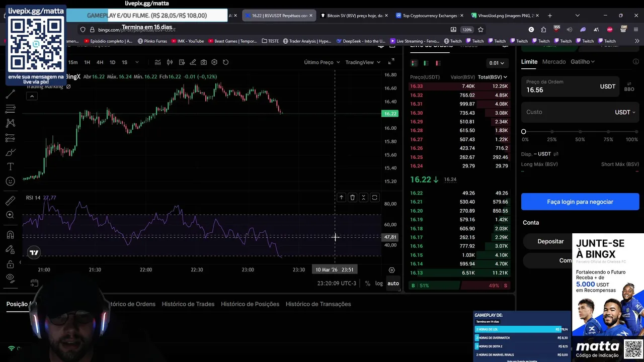The image size is (644, 362).
Task: Open Histórico de Posições tab
Action: tap(250, 304)
